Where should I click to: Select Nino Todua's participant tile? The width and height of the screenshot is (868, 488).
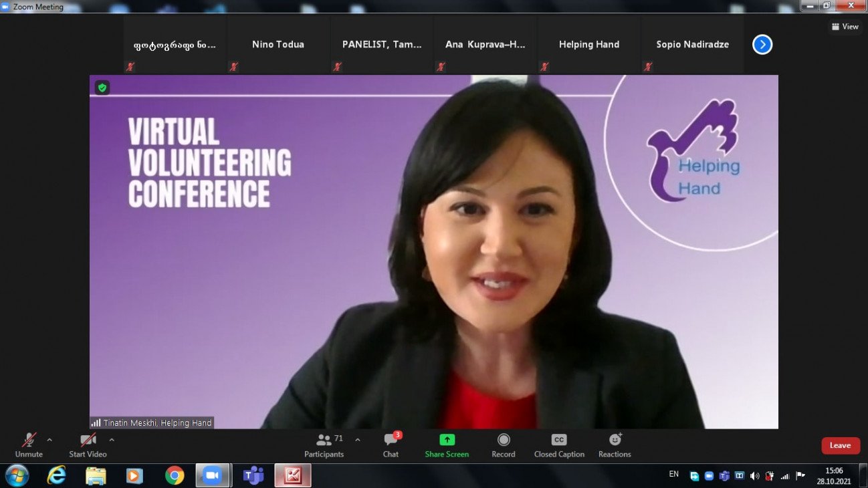pos(278,45)
